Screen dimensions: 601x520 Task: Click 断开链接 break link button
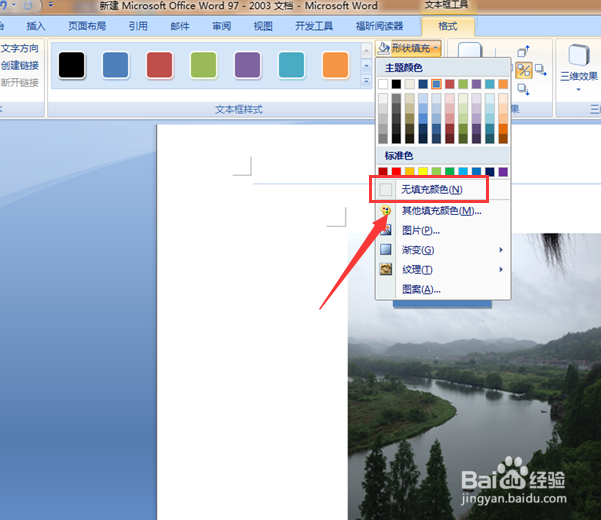(20, 82)
